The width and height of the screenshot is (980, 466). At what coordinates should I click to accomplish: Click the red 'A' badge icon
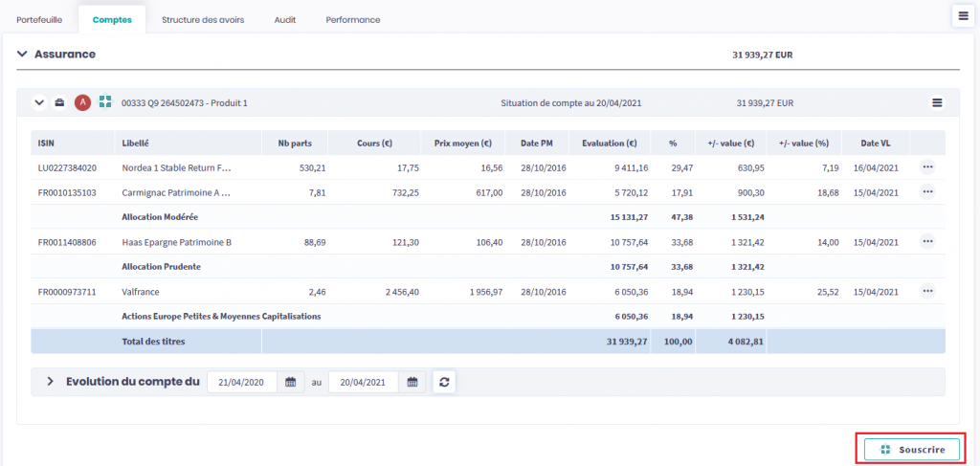[x=82, y=103]
